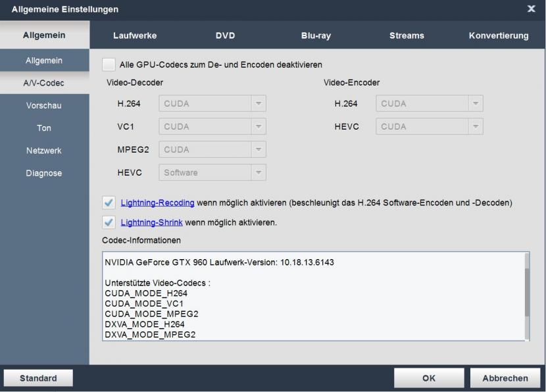Image resolution: width=546 pixels, height=392 pixels.
Task: Select Vorschau in the sidebar
Action: click(44, 105)
